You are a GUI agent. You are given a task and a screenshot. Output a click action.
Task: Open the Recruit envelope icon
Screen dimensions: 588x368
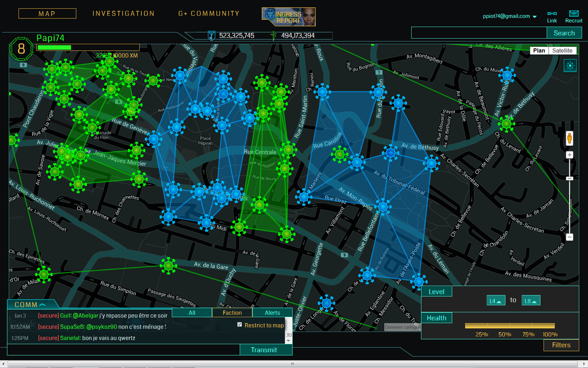tap(574, 14)
